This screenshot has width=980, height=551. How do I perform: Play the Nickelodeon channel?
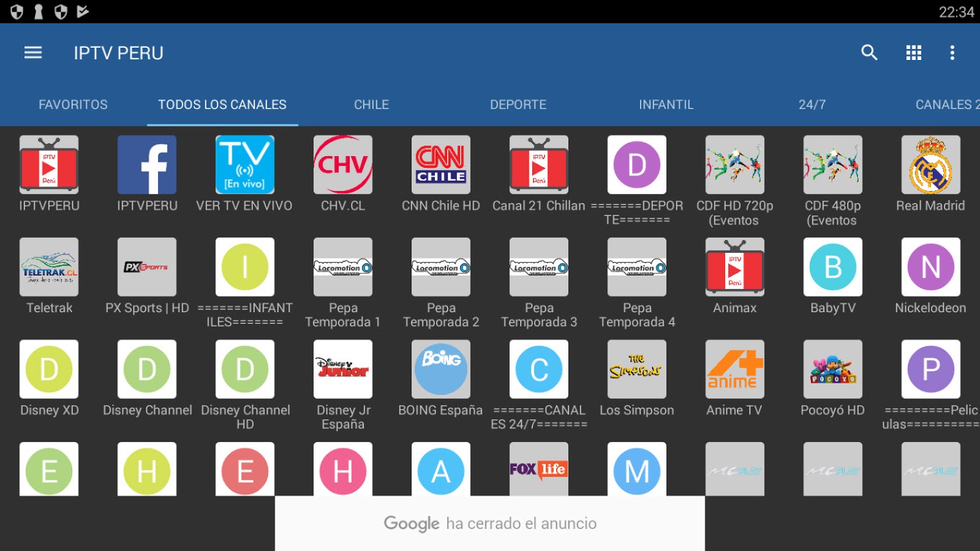931,267
